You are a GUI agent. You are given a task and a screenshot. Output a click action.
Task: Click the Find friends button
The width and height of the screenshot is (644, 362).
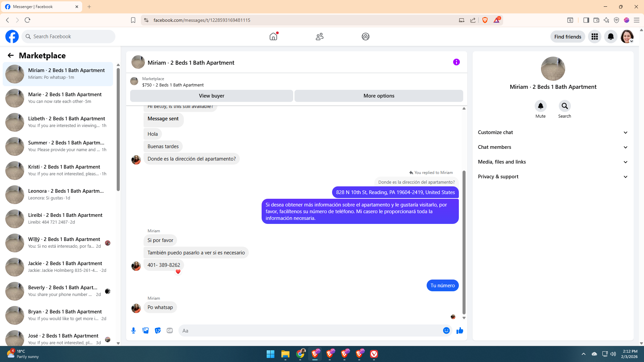coord(568,37)
